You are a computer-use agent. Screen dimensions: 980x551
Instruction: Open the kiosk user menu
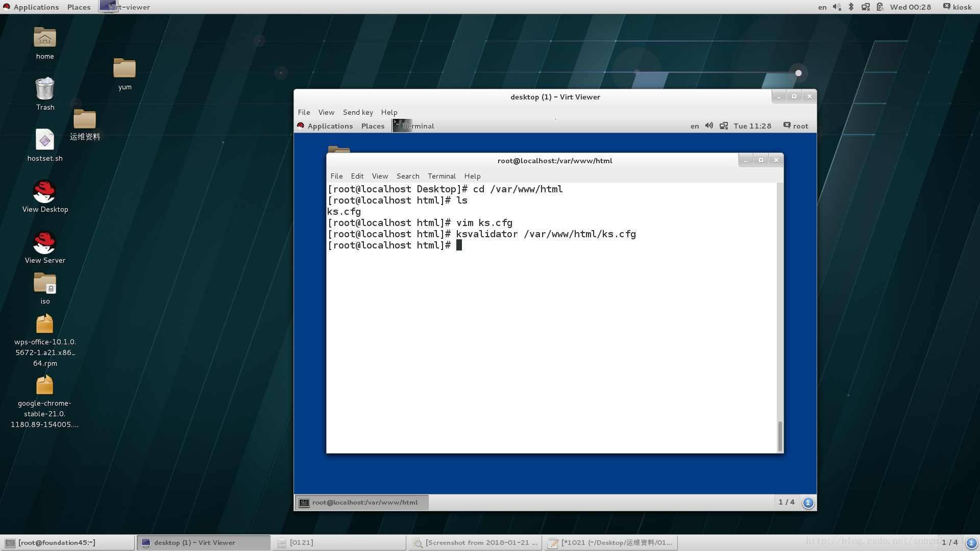pyautogui.click(x=957, y=7)
